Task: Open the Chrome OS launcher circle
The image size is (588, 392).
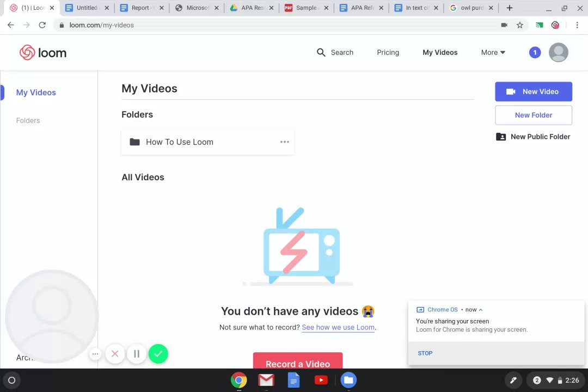Action: click(x=11, y=381)
